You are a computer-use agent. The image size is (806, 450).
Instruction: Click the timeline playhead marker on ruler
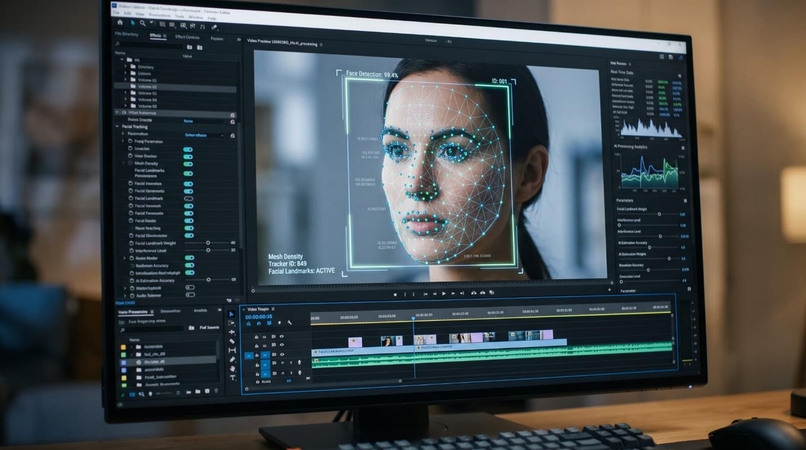(x=413, y=319)
